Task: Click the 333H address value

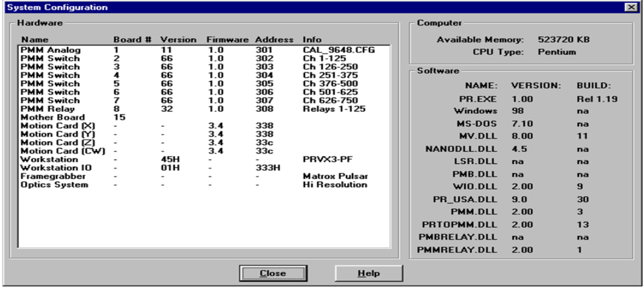Action: pyautogui.click(x=266, y=168)
